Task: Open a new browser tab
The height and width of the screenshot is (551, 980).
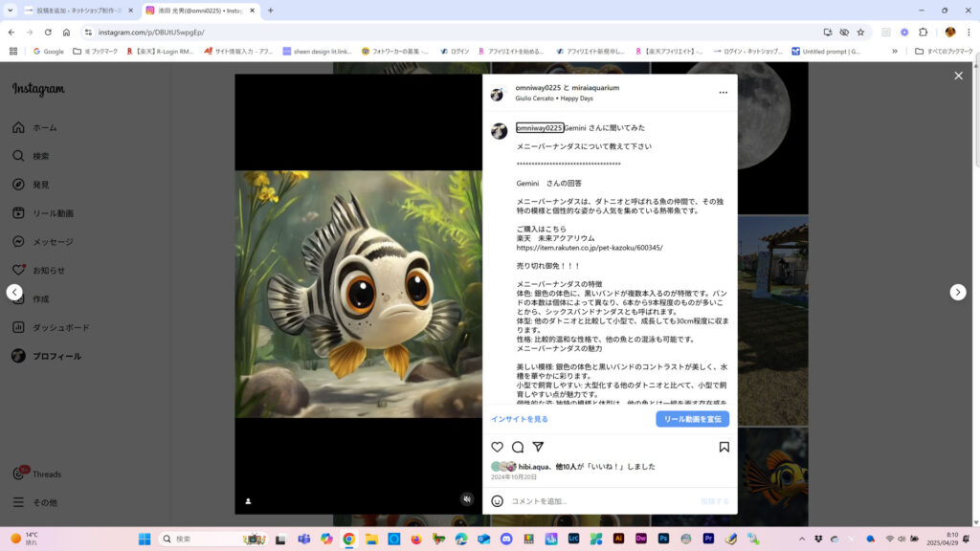Action: (x=271, y=11)
